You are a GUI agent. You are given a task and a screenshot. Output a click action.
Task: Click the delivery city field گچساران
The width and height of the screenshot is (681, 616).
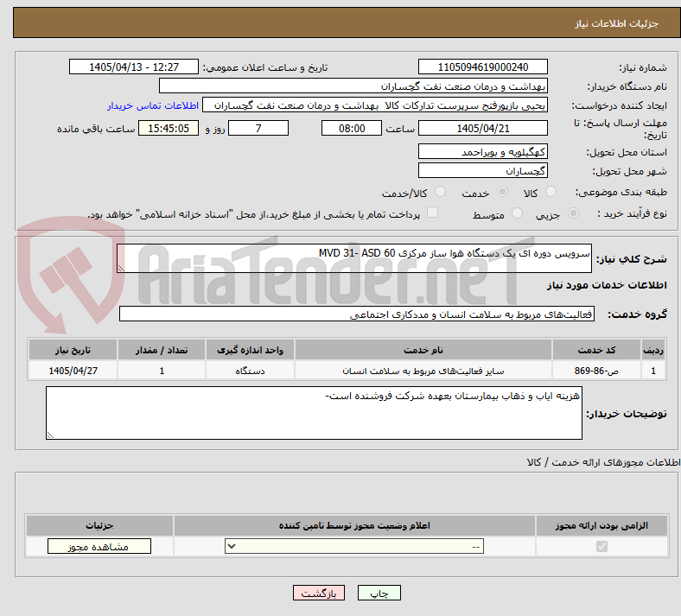tap(483, 170)
